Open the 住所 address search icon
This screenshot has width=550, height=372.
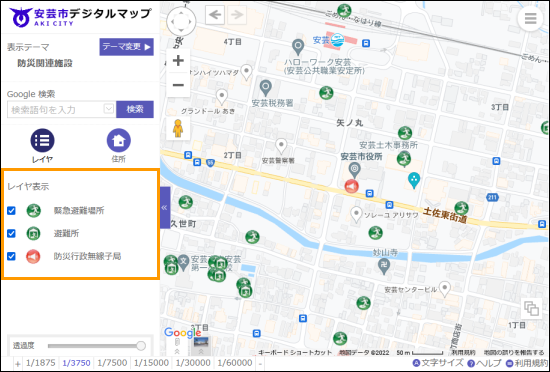pos(119,141)
